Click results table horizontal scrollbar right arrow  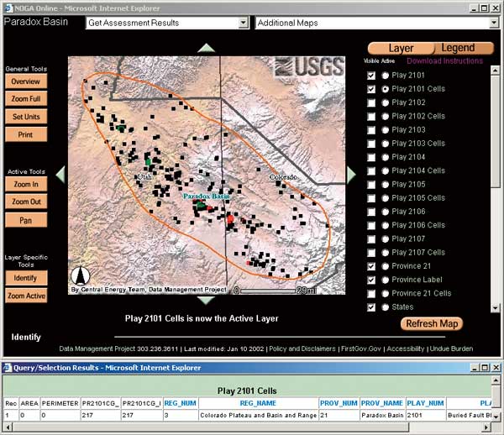[487, 427]
